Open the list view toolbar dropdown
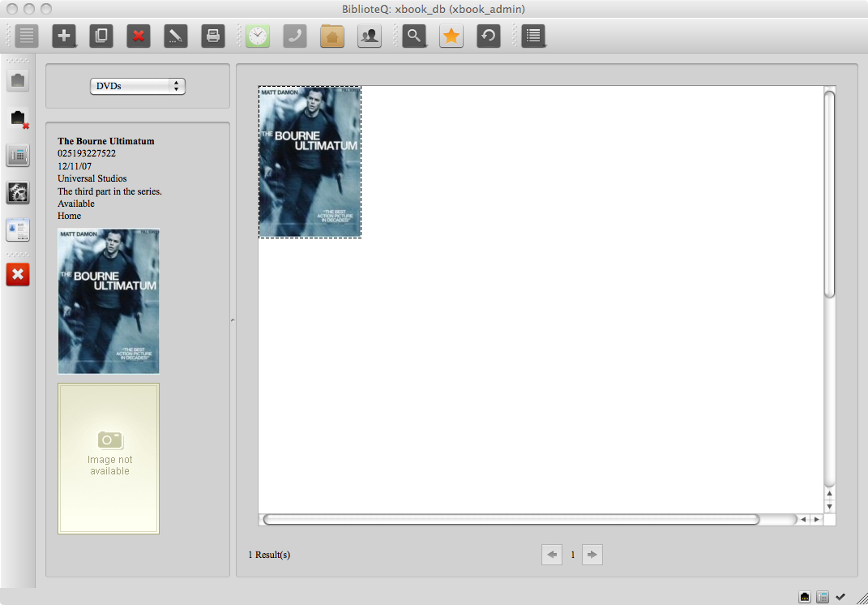The height and width of the screenshot is (605, 868). click(x=533, y=36)
